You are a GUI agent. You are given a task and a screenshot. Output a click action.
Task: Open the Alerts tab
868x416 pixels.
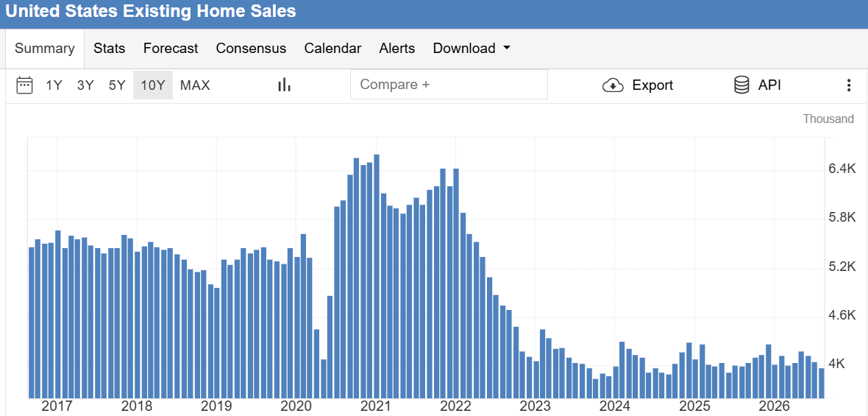click(397, 48)
